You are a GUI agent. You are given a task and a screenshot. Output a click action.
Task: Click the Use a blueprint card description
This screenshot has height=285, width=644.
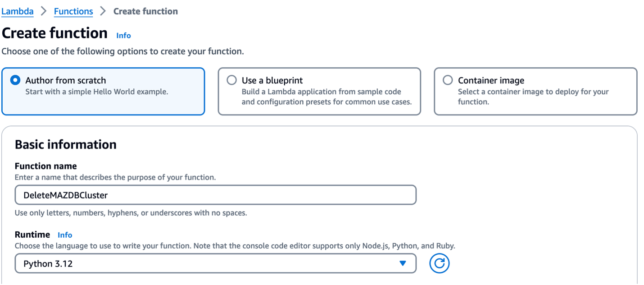326,97
